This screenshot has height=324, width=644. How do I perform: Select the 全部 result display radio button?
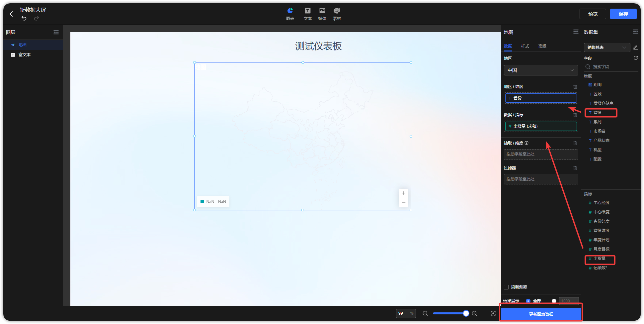coord(528,301)
